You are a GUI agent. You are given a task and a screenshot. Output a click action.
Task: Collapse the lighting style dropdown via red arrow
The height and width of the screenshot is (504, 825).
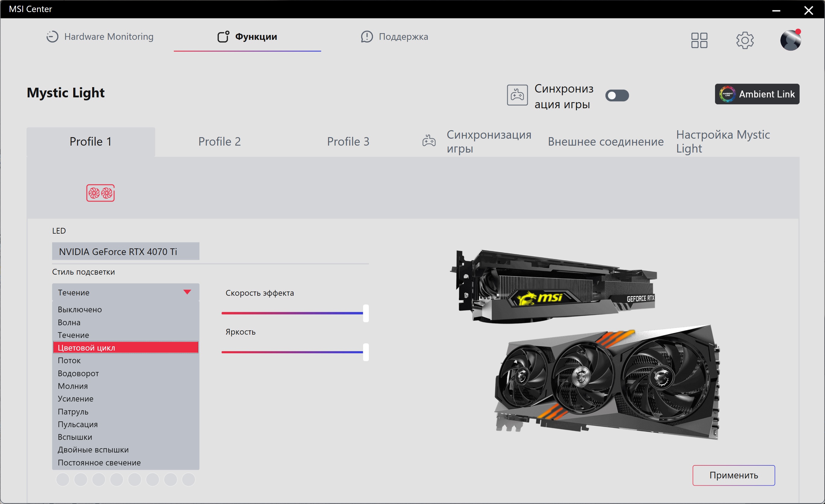click(x=187, y=292)
